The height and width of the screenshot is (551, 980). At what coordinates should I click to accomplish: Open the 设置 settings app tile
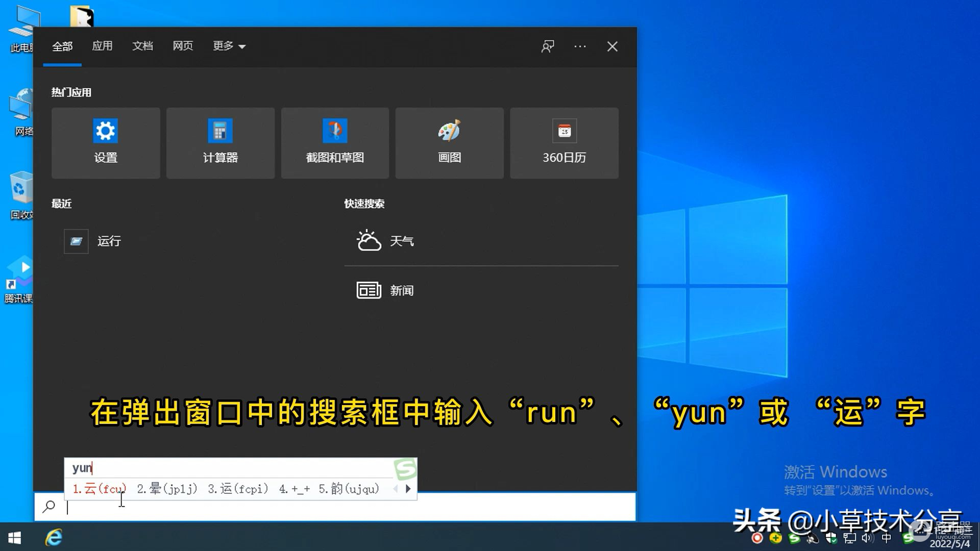(x=106, y=143)
